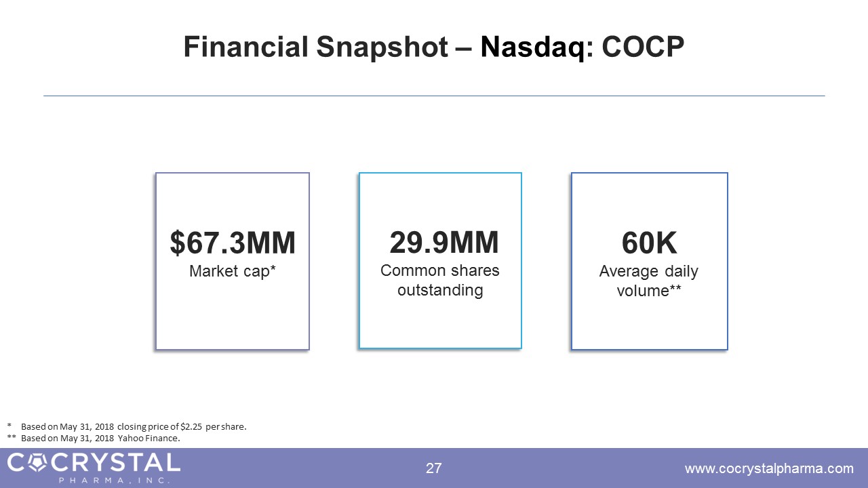Select the $67.3MM market cap figure

(x=233, y=243)
